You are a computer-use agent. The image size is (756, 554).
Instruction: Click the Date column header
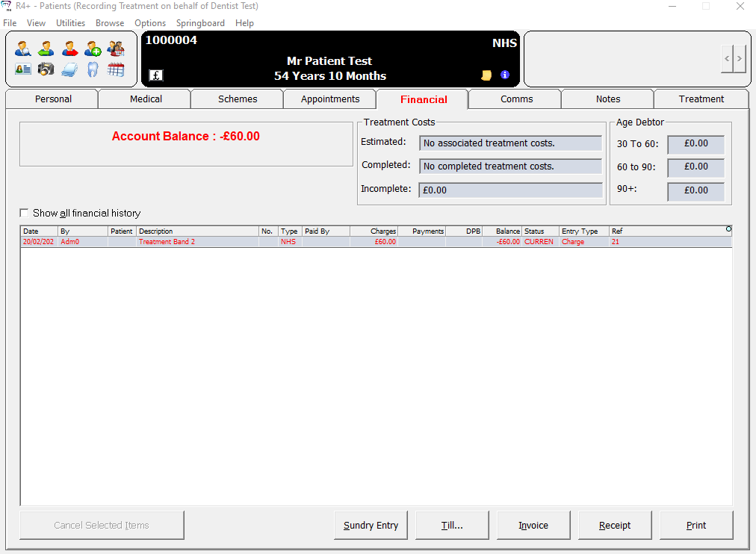40,231
